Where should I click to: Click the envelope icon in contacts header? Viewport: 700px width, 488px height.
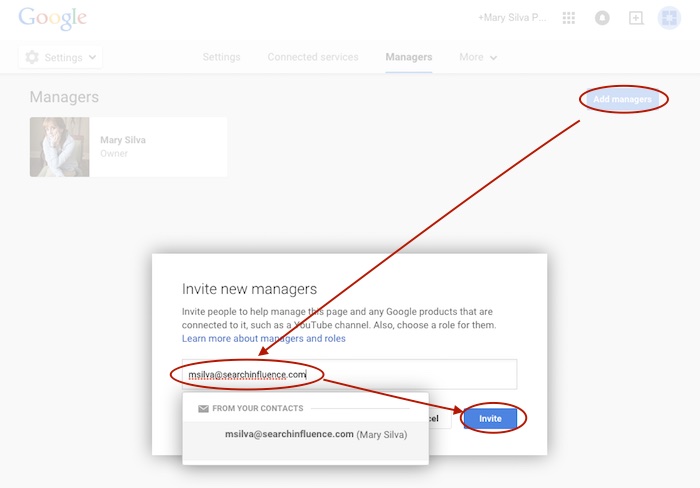203,409
